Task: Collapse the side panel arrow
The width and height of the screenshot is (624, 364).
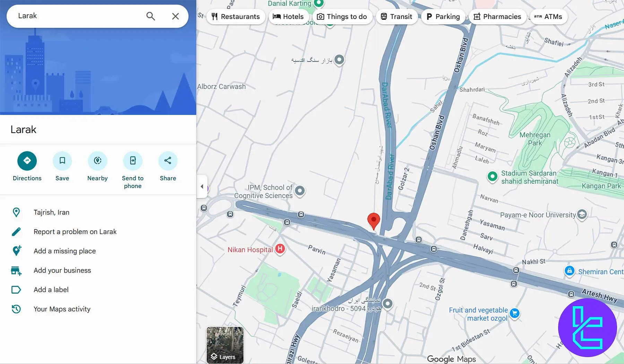Action: (x=202, y=187)
